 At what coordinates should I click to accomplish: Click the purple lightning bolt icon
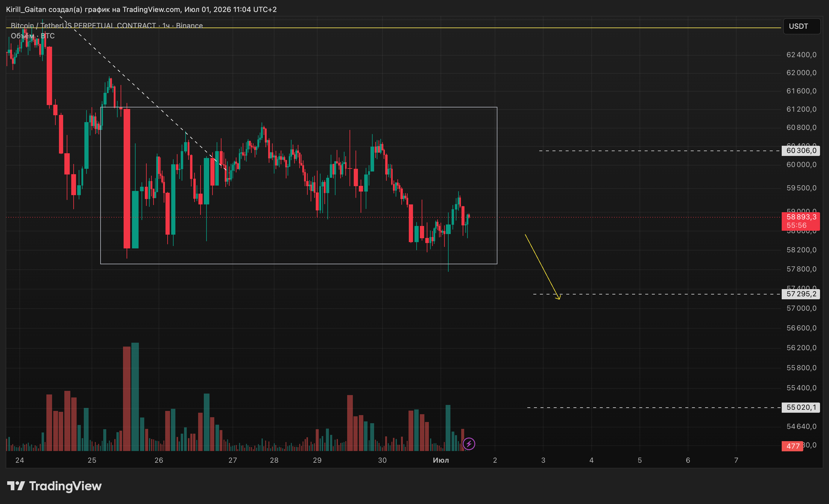pos(469,444)
